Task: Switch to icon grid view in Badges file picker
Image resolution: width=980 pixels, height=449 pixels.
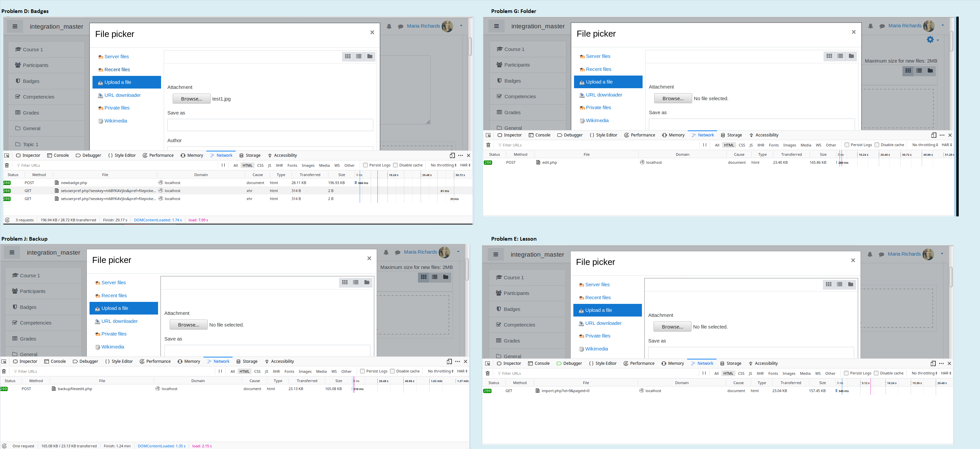Action: [348, 56]
